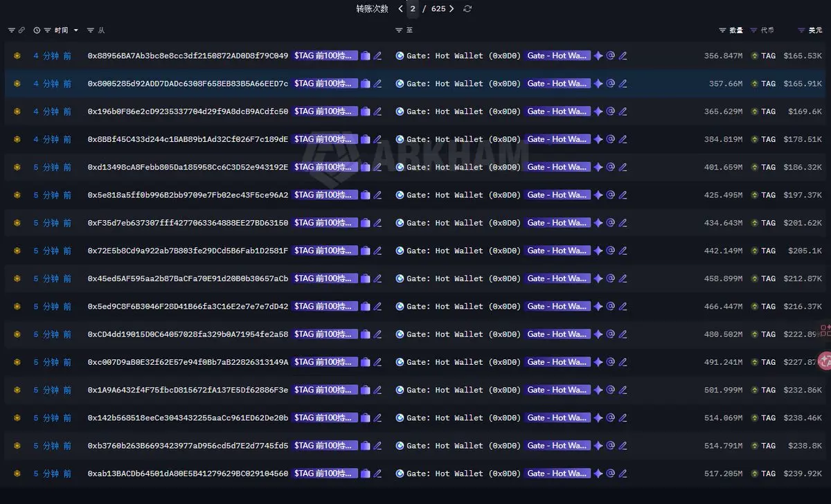Click portfolio bag icon in 0x196b0F86 row
831x504 pixels.
[x=365, y=111]
